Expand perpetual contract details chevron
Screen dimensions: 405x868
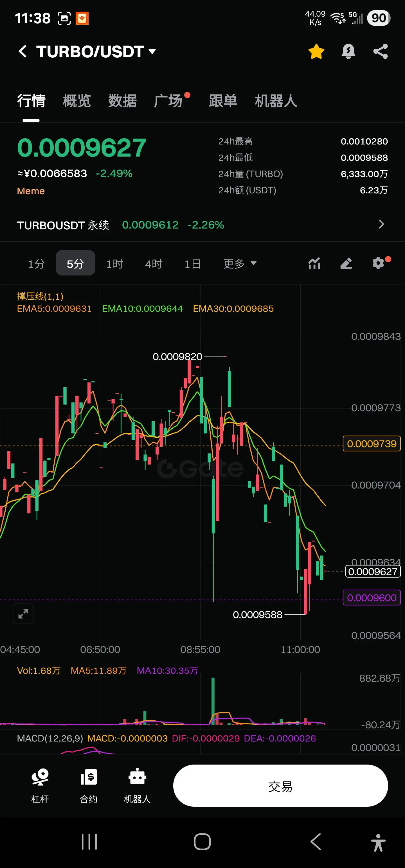coord(381,224)
